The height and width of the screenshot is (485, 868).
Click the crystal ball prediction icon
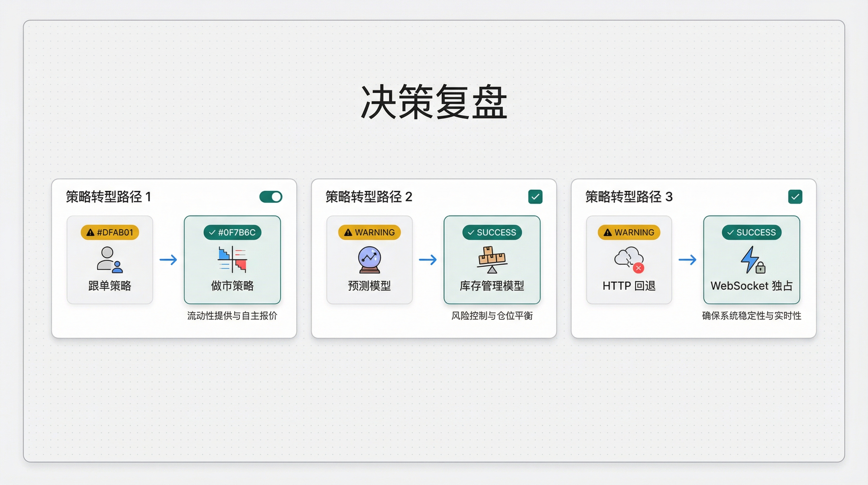369,259
